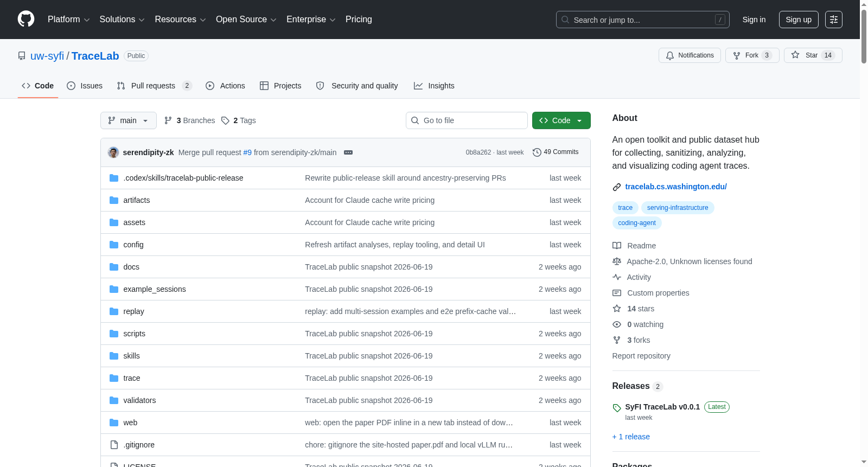The width and height of the screenshot is (868, 467).
Task: Select the coding-agent topic tag
Action: tap(637, 223)
